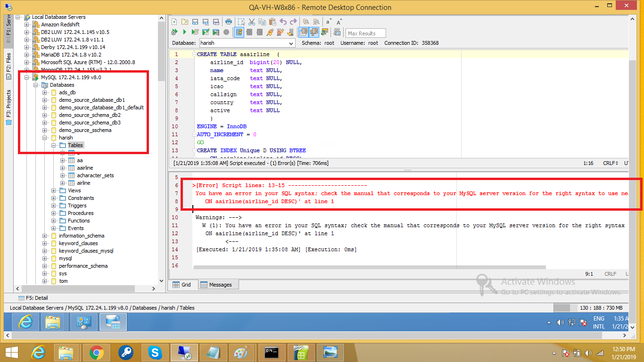This screenshot has width=644, height=362.
Task: Open the F3: Projects side tab
Action: coord(8,107)
